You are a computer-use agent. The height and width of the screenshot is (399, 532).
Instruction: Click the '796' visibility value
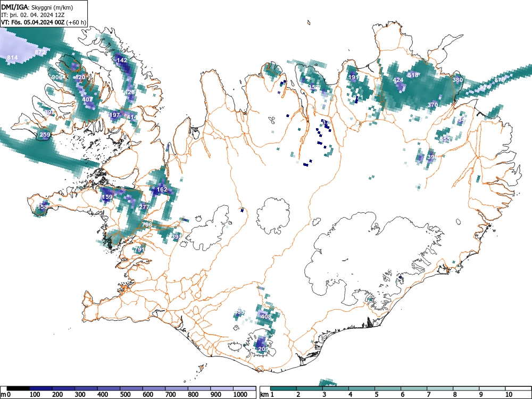pyautogui.click(x=147, y=225)
